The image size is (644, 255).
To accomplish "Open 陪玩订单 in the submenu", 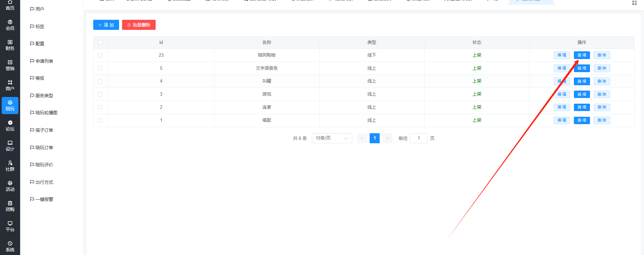I will click(x=44, y=148).
